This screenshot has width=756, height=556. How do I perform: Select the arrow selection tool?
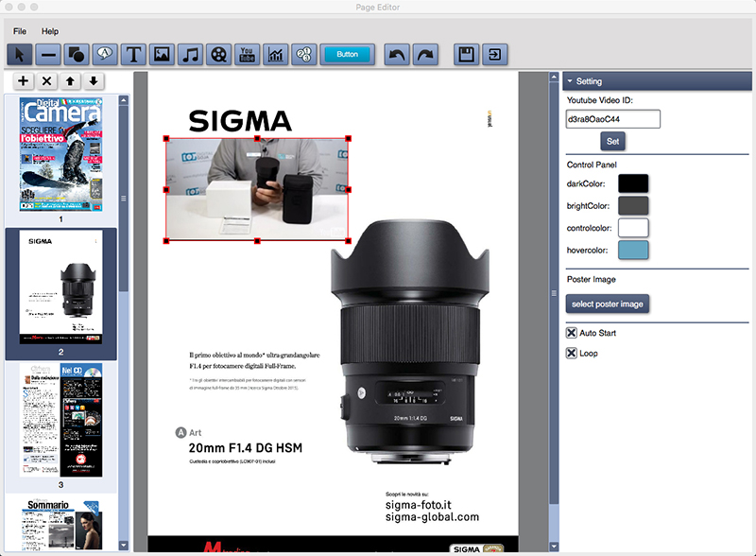(x=19, y=54)
